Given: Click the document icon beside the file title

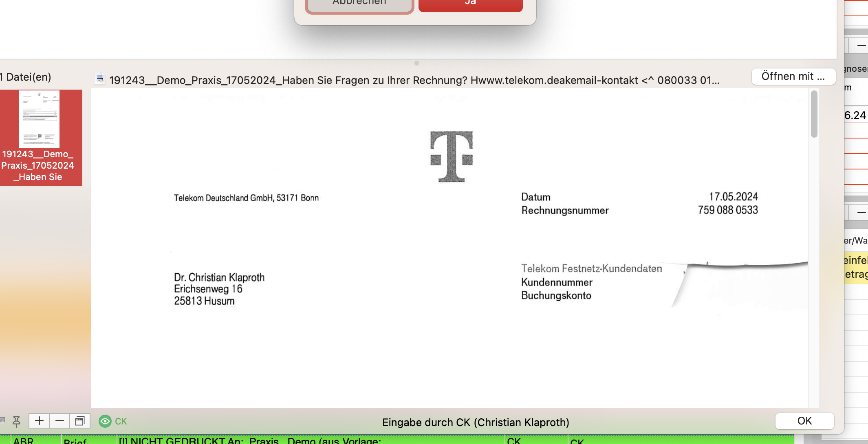Looking at the screenshot, I should click(x=100, y=79).
